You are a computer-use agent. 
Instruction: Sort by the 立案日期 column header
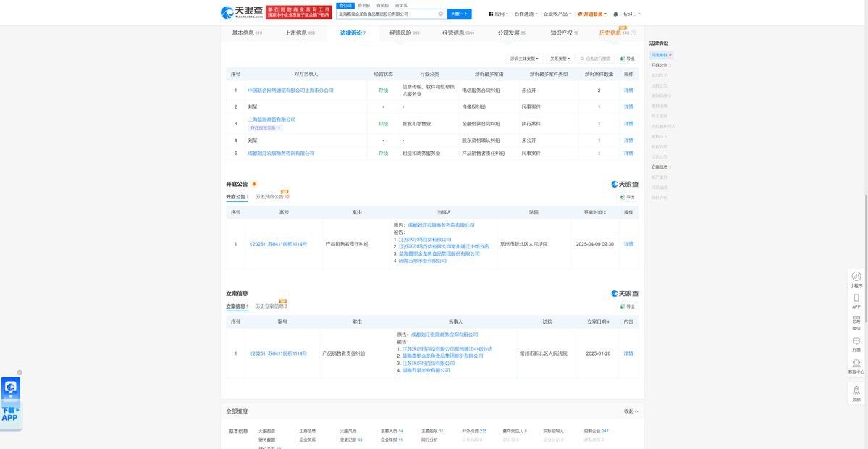(599, 322)
